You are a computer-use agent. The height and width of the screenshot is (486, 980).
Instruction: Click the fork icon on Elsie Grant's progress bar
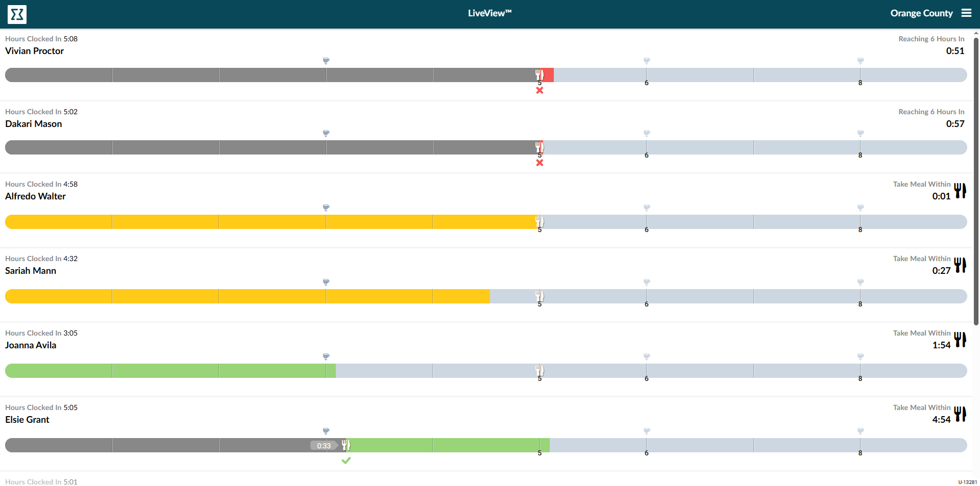point(346,445)
